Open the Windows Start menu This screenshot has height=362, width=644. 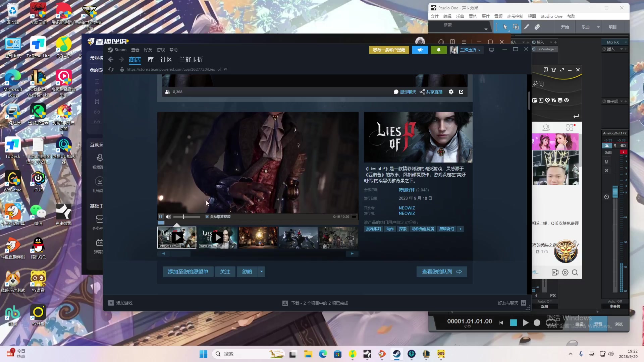click(203, 354)
